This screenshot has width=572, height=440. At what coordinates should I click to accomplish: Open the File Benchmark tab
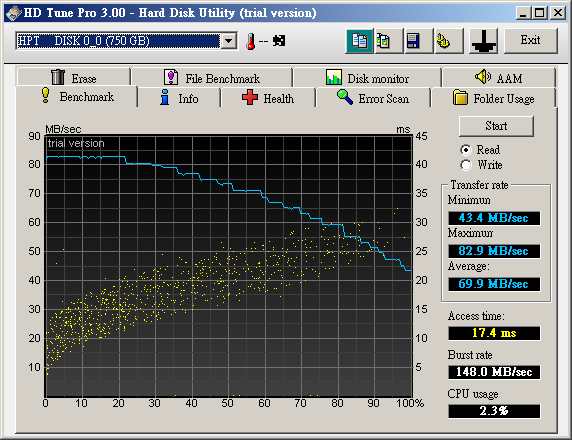point(212,78)
